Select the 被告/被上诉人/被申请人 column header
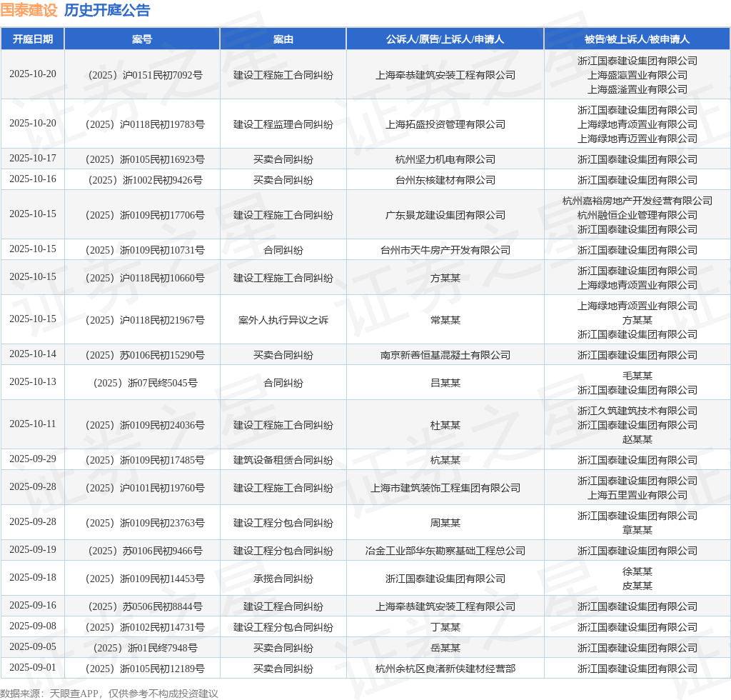The image size is (731, 700). click(x=637, y=39)
